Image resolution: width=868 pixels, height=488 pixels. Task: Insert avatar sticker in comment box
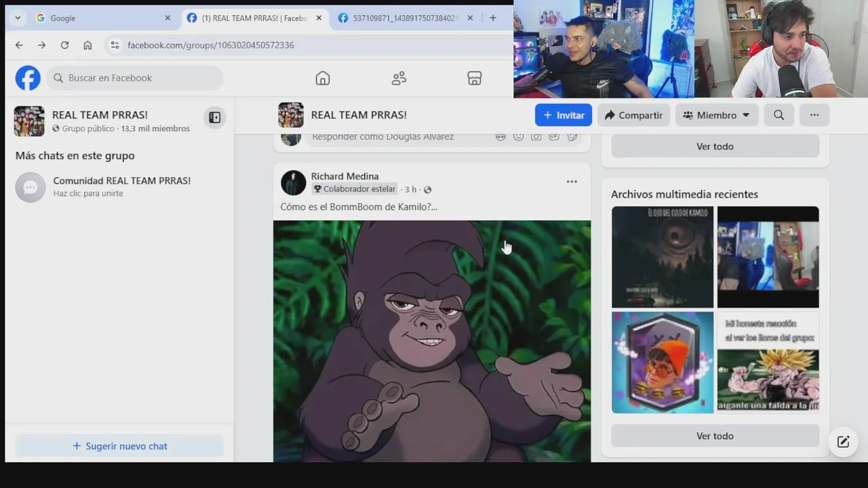(500, 136)
